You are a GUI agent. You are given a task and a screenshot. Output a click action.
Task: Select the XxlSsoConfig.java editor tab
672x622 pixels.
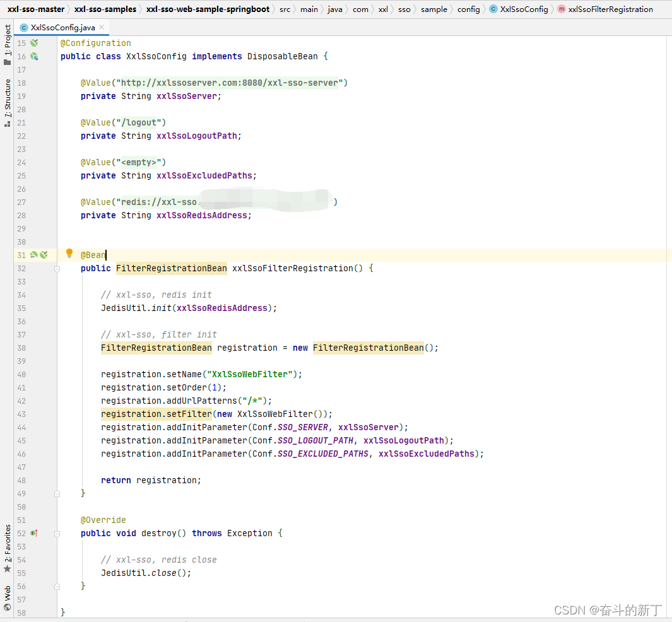(62, 27)
